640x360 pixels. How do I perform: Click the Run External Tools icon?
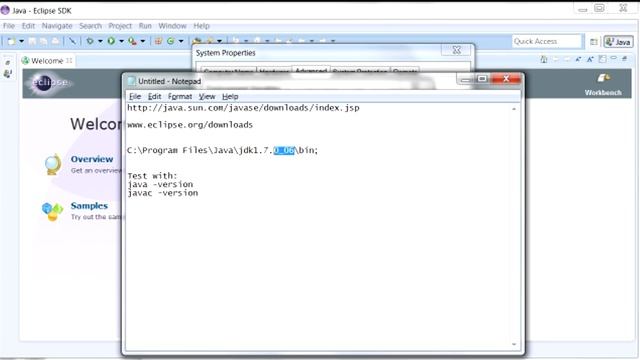click(x=132, y=41)
